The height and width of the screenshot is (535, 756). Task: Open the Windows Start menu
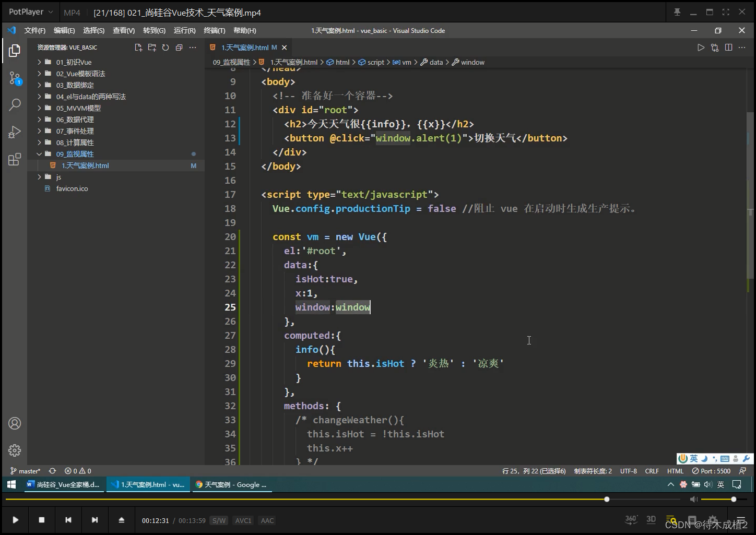point(11,484)
